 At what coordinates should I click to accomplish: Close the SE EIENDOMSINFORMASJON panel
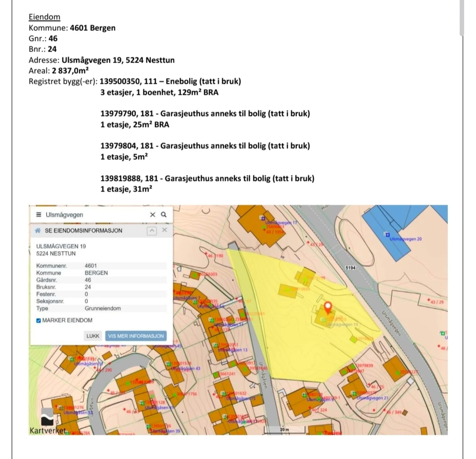point(165,230)
